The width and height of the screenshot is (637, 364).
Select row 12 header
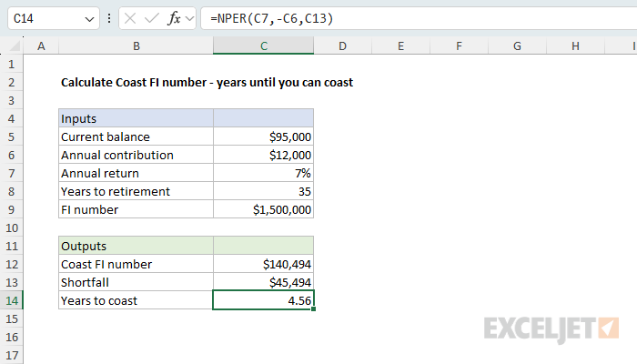pyautogui.click(x=11, y=265)
